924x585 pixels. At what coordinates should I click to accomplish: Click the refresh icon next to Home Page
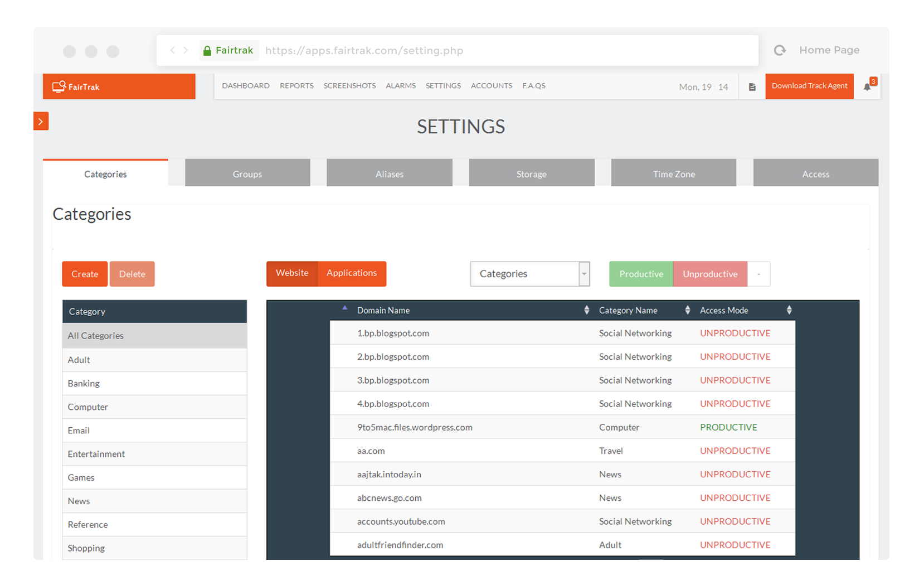pos(780,50)
